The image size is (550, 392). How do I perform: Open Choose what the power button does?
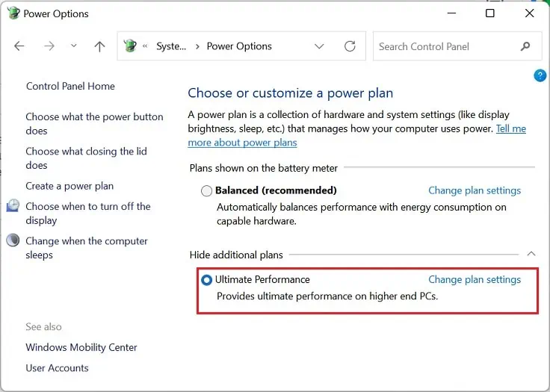(x=94, y=123)
